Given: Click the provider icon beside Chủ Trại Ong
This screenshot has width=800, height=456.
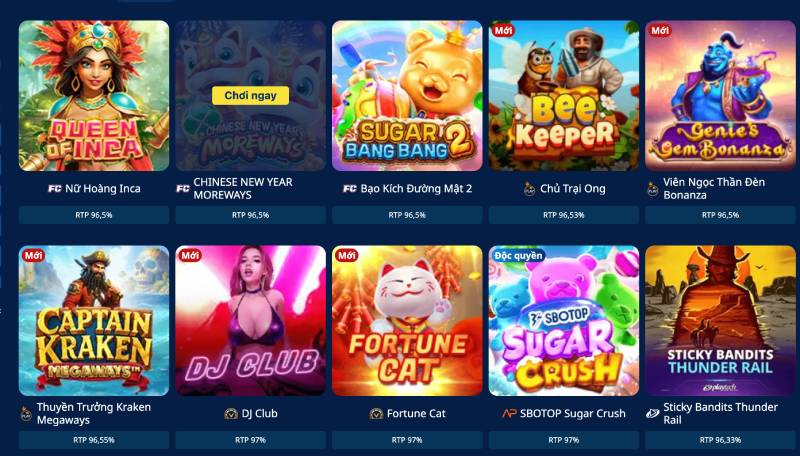Looking at the screenshot, I should [530, 189].
